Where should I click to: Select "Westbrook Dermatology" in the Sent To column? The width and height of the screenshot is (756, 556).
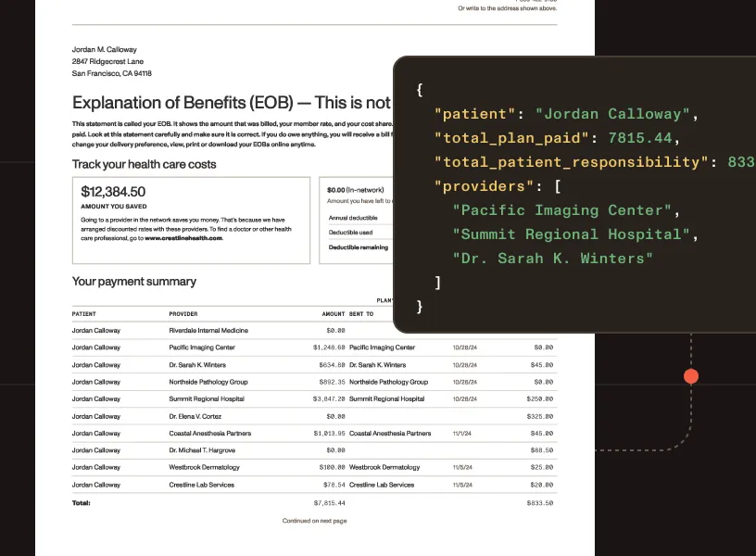click(x=384, y=467)
